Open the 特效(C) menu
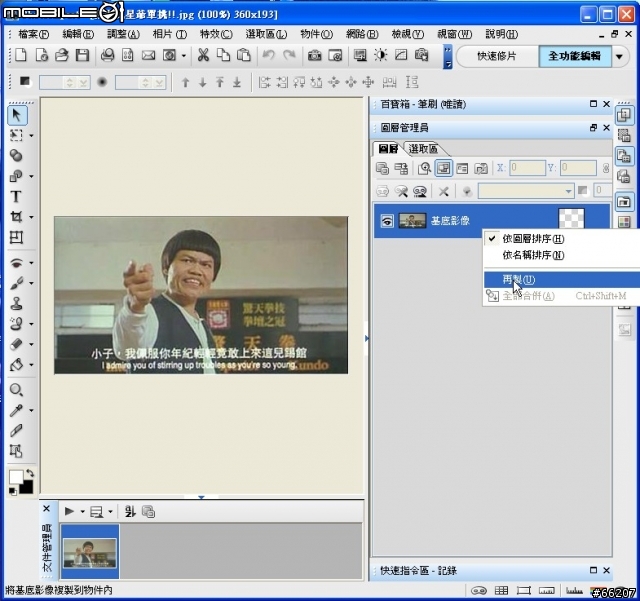This screenshot has height=601, width=640. (216, 34)
